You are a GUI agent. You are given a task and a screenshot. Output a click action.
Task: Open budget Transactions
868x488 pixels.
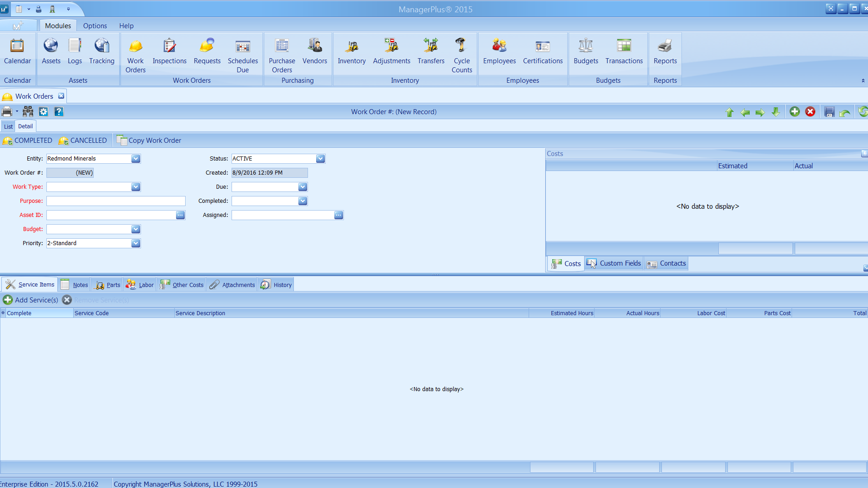pyautogui.click(x=624, y=51)
